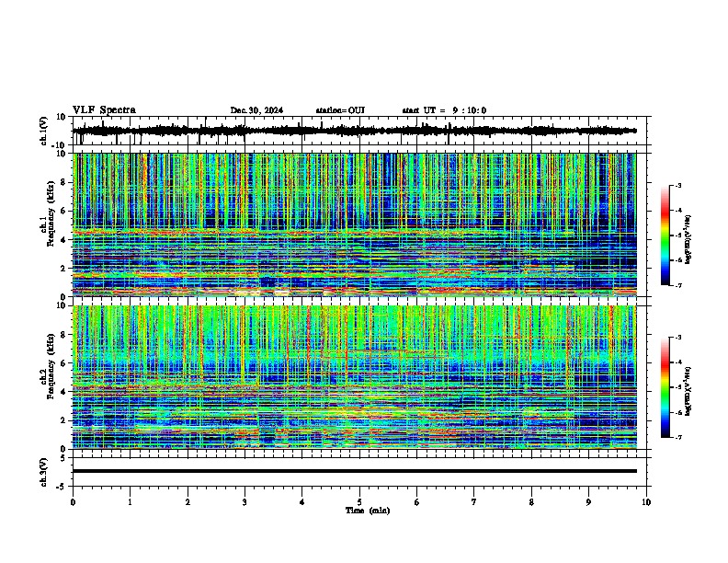This screenshot has height=563, width=728.
Task: Click the "-5" tick on ch.3(V) axis
Action: [62, 487]
